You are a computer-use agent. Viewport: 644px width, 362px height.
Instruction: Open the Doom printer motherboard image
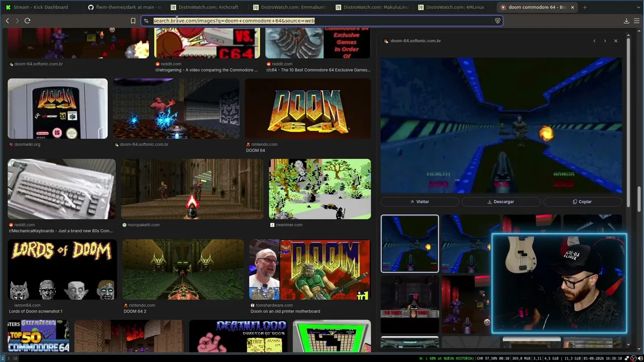coord(310,269)
